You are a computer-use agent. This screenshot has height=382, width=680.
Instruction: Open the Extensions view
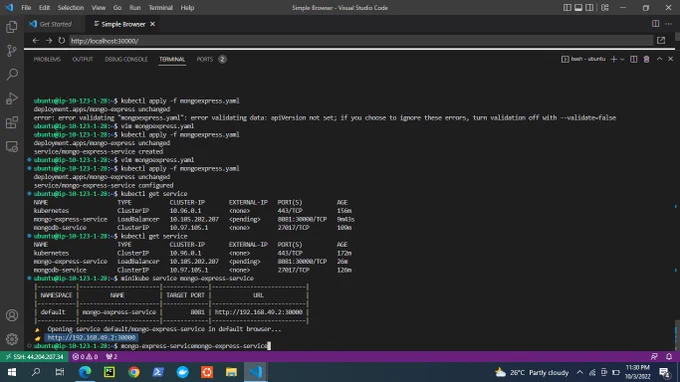tap(12, 123)
